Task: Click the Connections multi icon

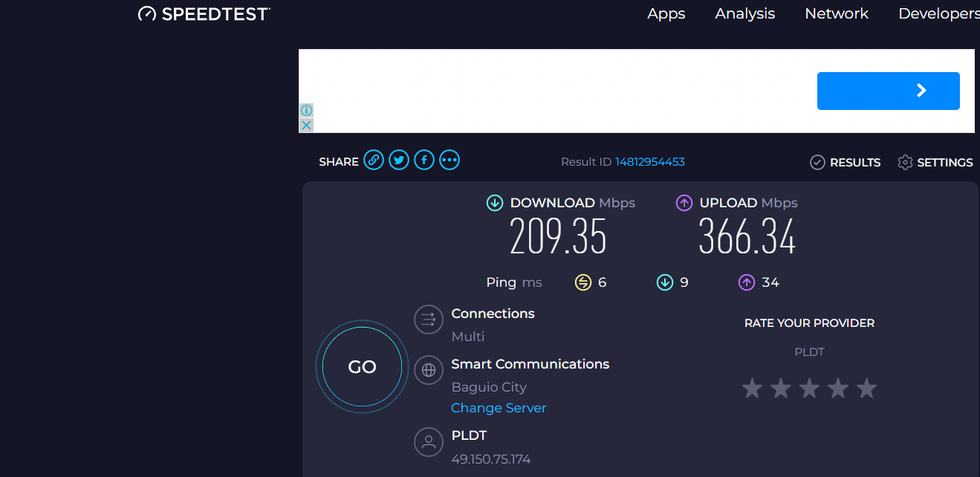Action: point(428,319)
